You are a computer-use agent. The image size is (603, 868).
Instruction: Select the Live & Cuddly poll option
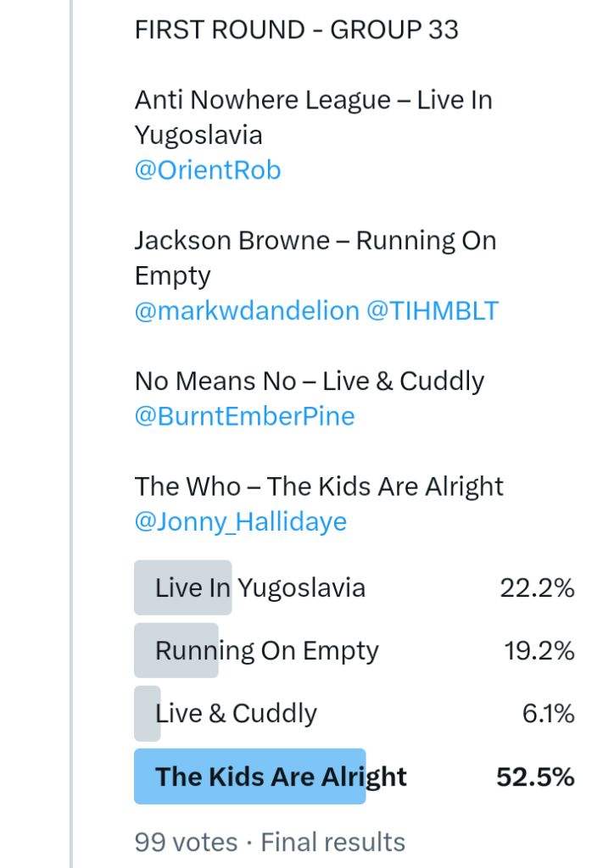coord(236,713)
